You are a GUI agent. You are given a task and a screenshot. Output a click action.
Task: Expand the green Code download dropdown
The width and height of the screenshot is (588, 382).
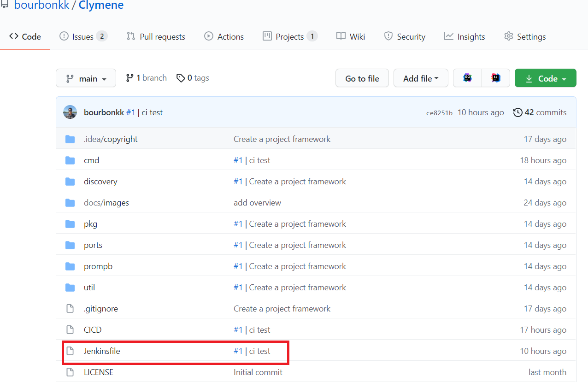click(546, 78)
